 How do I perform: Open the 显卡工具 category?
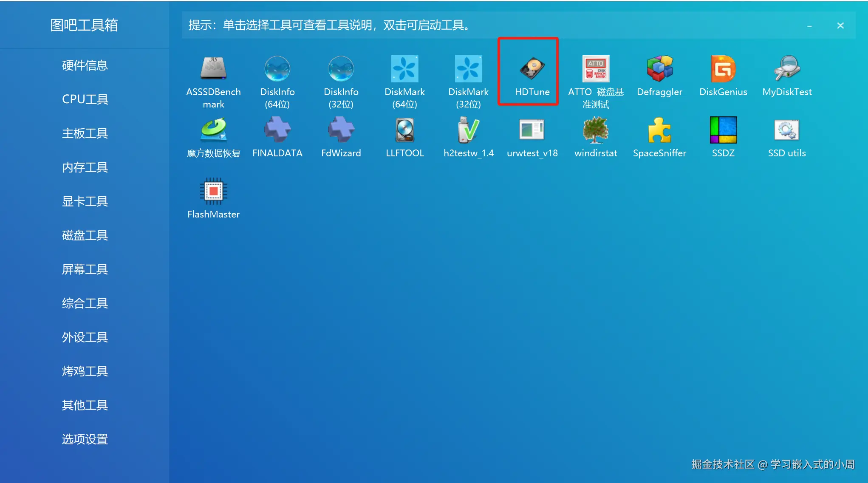(85, 201)
